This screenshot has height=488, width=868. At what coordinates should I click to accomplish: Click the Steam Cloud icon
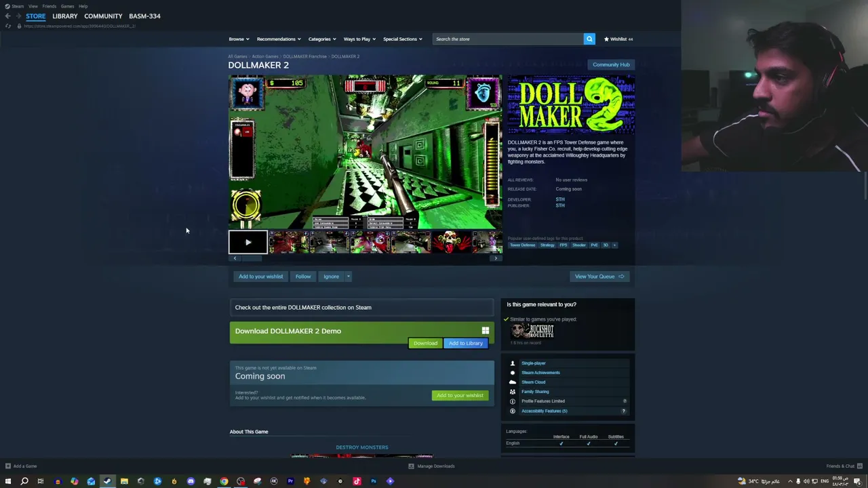coord(513,382)
